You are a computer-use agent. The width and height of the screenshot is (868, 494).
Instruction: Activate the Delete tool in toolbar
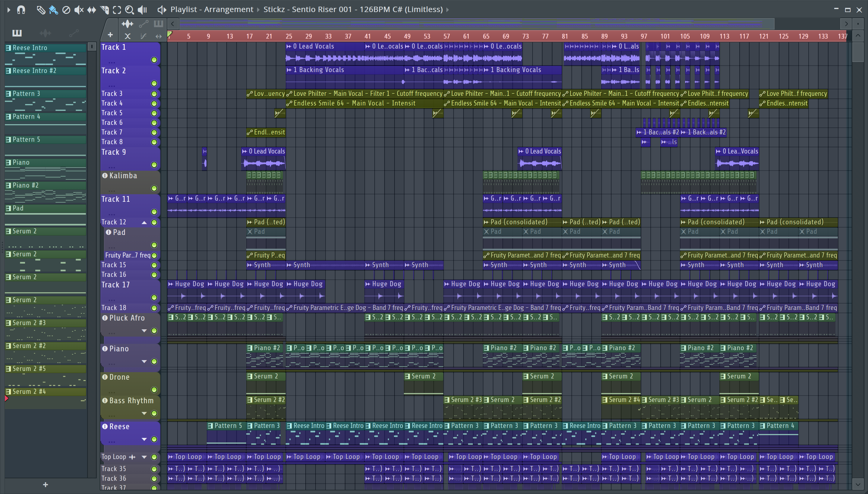coord(66,10)
